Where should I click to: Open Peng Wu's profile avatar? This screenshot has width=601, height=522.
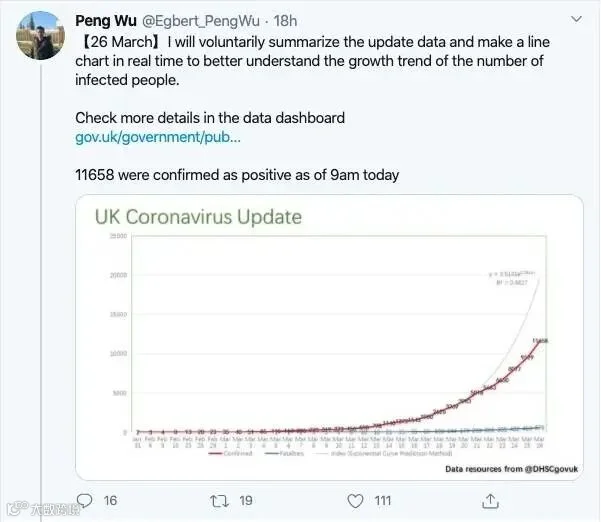40,35
